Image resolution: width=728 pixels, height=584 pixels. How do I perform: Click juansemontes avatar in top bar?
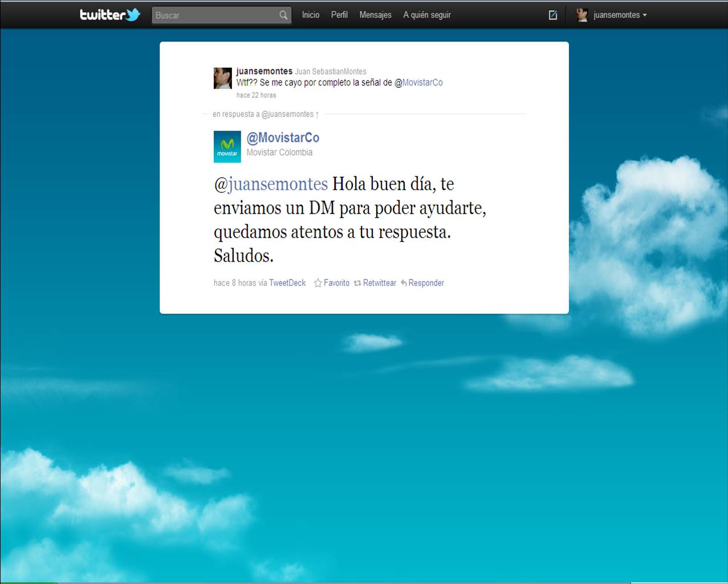coord(582,15)
